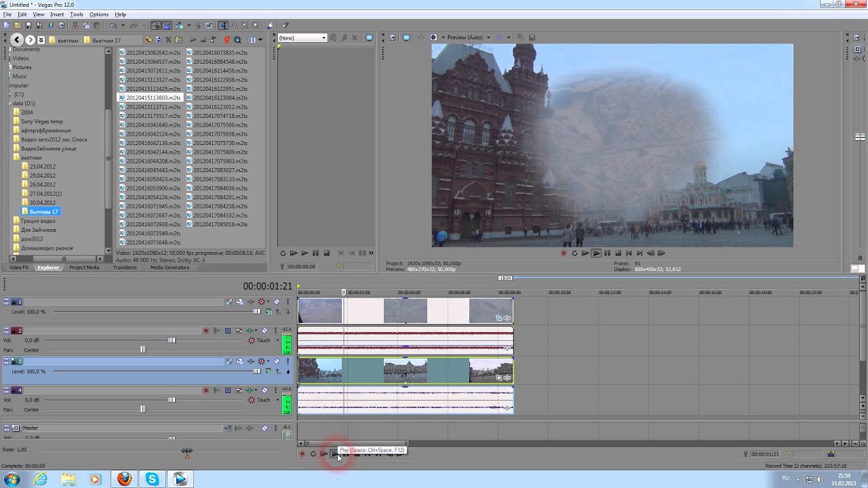The width and height of the screenshot is (868, 488).
Task: Open track 1 Track FX icon
Action: click(251, 302)
